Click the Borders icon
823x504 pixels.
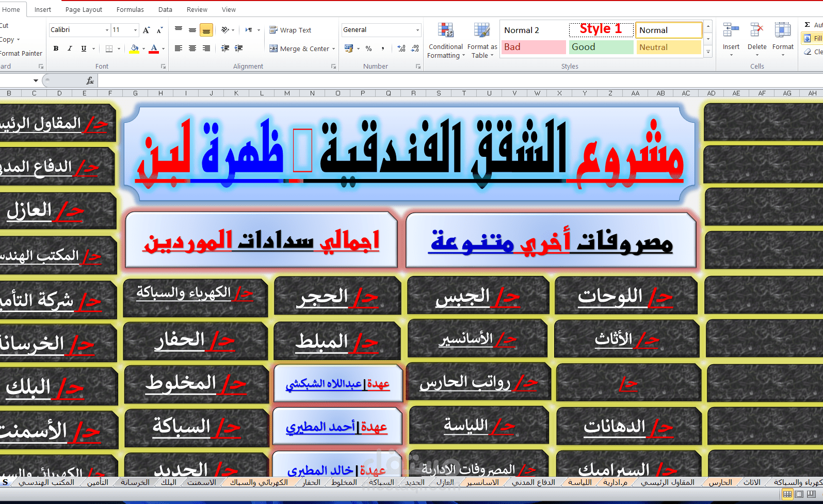tap(109, 48)
